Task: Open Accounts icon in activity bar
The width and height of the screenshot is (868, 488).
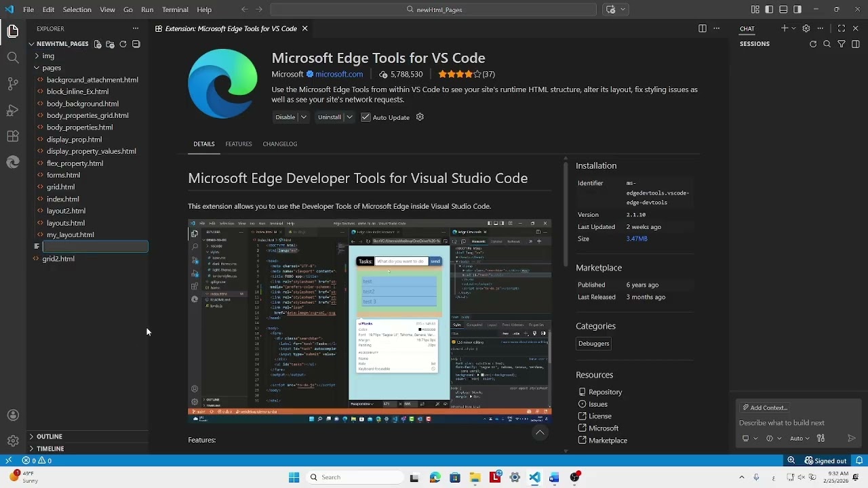Action: (x=13, y=415)
